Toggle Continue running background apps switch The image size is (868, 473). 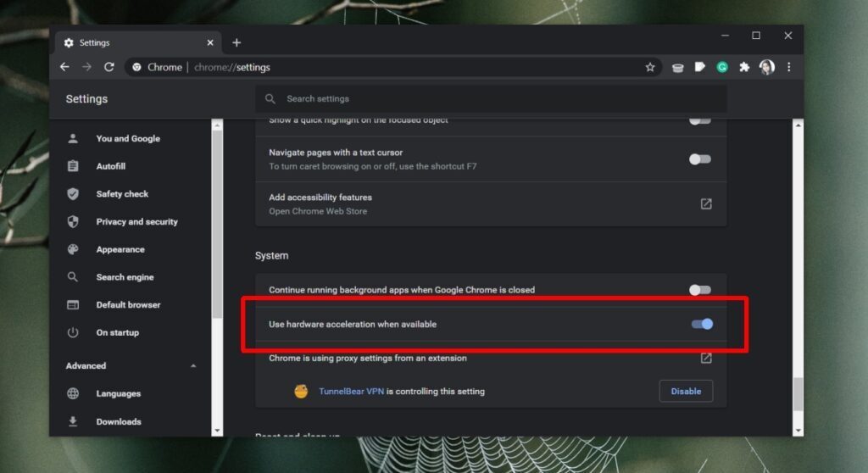[x=699, y=290]
